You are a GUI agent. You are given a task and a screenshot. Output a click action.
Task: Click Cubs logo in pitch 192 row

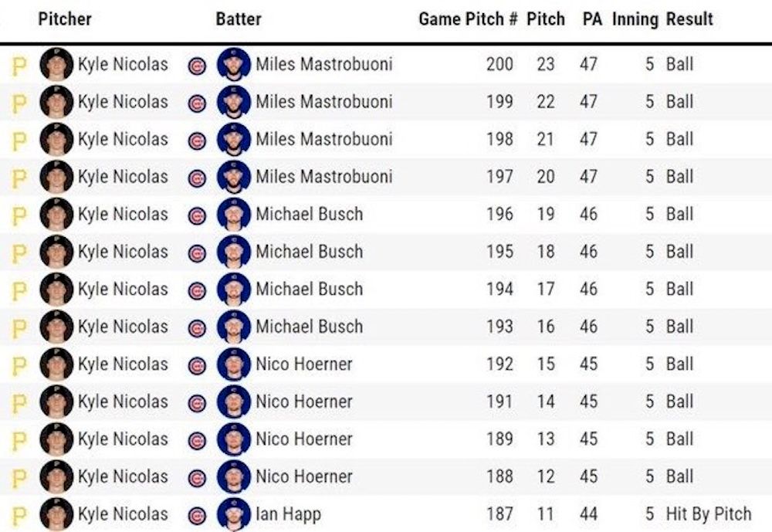point(197,365)
